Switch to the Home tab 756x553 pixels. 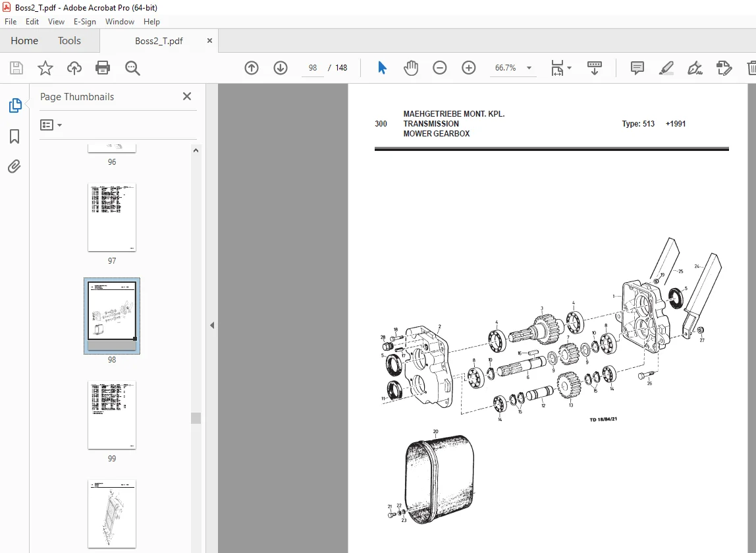[24, 40]
